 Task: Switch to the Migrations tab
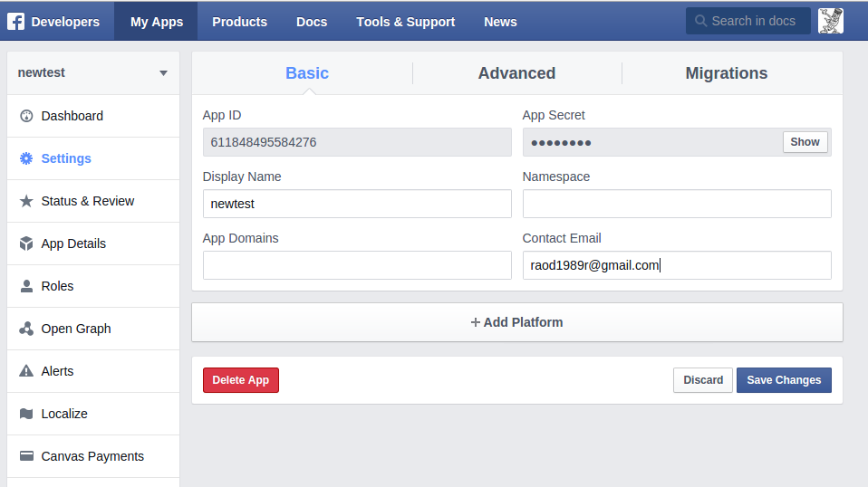pos(727,73)
